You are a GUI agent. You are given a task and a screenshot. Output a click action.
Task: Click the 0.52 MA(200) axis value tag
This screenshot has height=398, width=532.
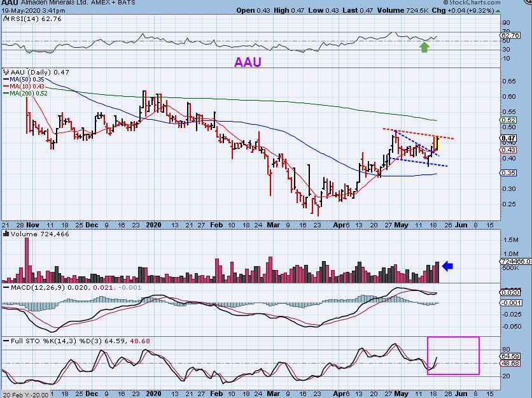508,120
